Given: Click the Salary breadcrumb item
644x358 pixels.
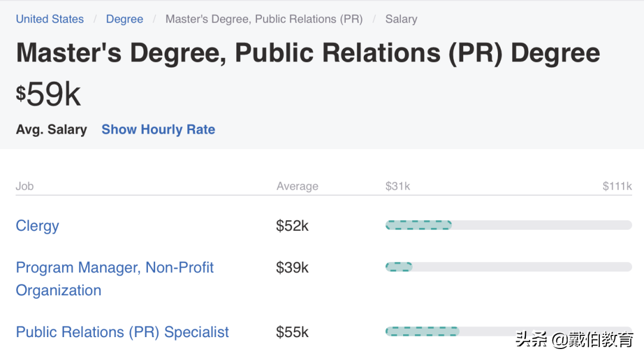Looking at the screenshot, I should pyautogui.click(x=401, y=19).
